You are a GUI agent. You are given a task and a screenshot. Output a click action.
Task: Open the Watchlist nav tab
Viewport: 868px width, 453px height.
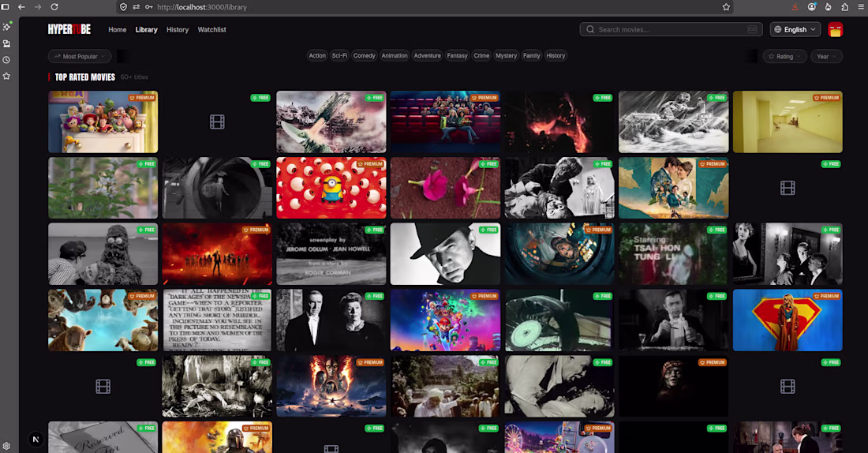coord(212,29)
